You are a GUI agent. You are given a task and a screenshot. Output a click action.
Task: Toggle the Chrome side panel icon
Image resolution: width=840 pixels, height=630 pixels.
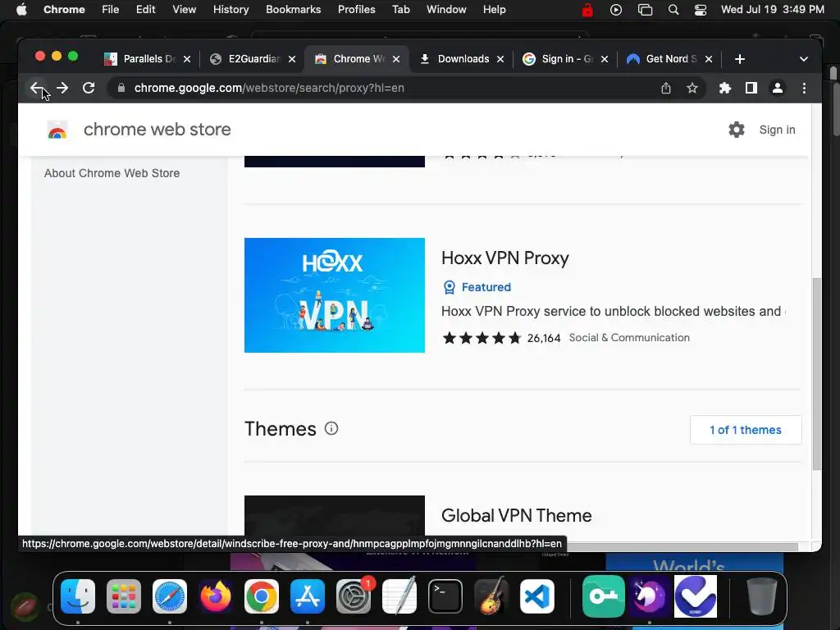pos(751,88)
